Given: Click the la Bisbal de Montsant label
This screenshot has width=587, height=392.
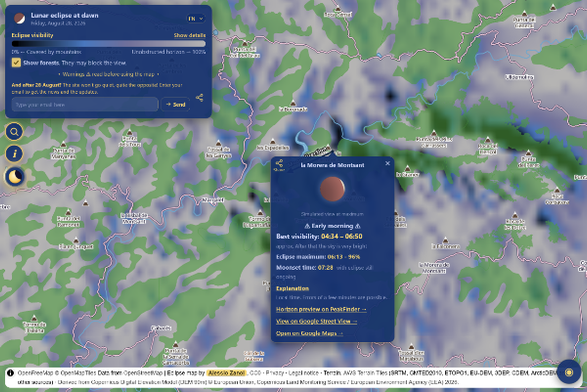Looking at the screenshot, I should (x=134, y=218).
